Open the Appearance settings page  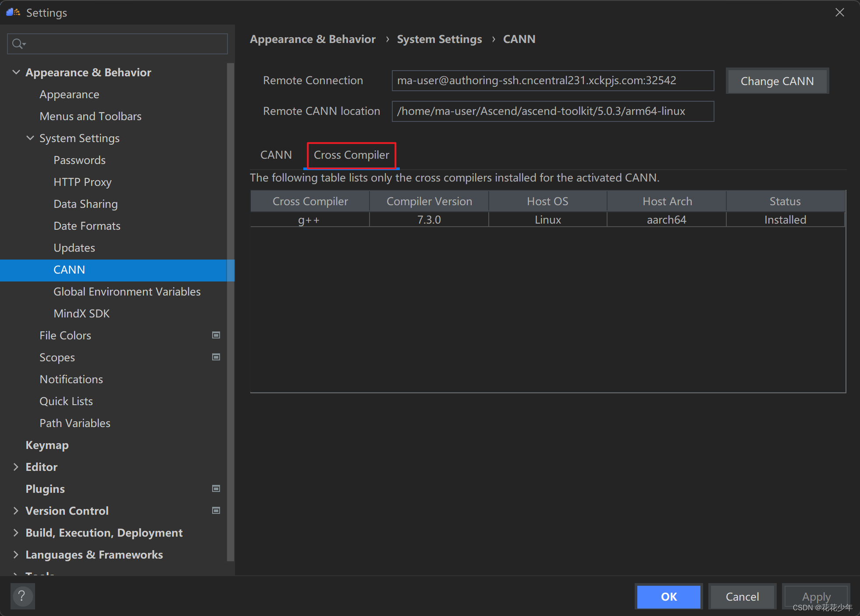point(69,94)
